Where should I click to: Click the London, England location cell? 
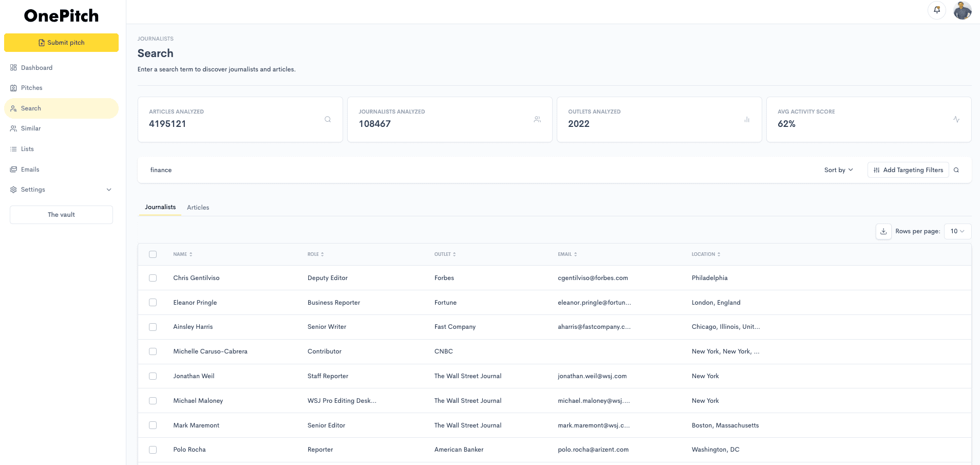(x=716, y=303)
